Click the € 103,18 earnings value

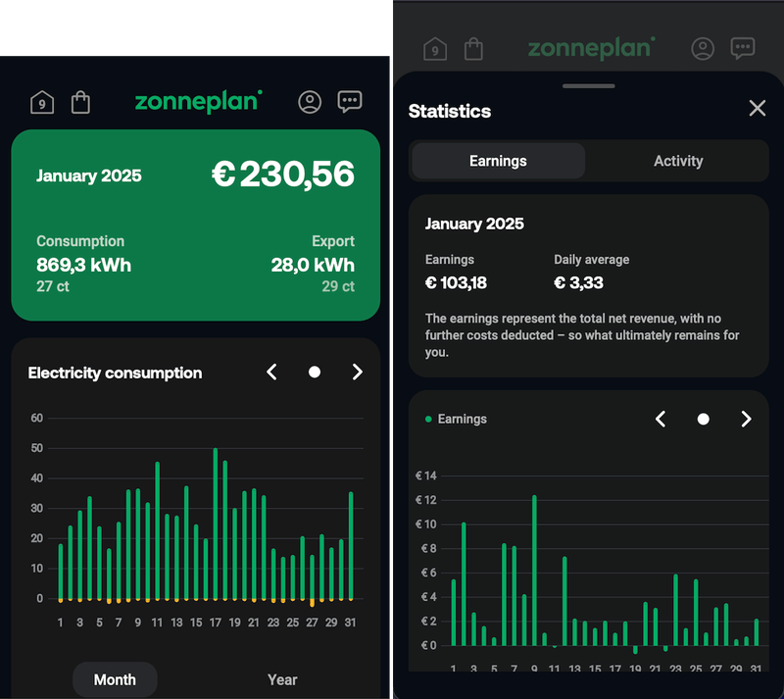(456, 282)
